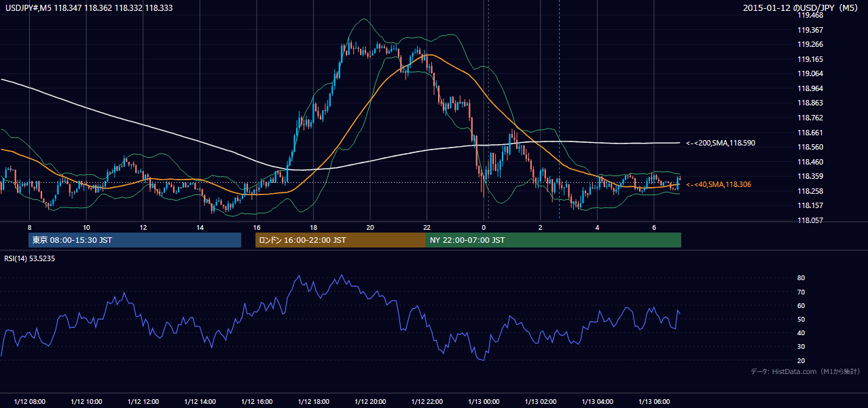Click the bottom axis label 1/12 22:00
Viewport: 868px width, 408px height.
click(x=427, y=401)
